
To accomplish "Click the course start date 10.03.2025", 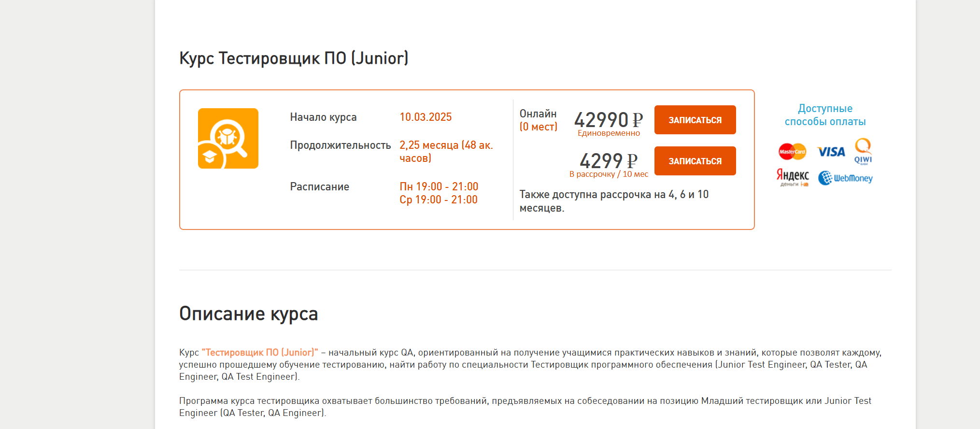I will point(426,117).
